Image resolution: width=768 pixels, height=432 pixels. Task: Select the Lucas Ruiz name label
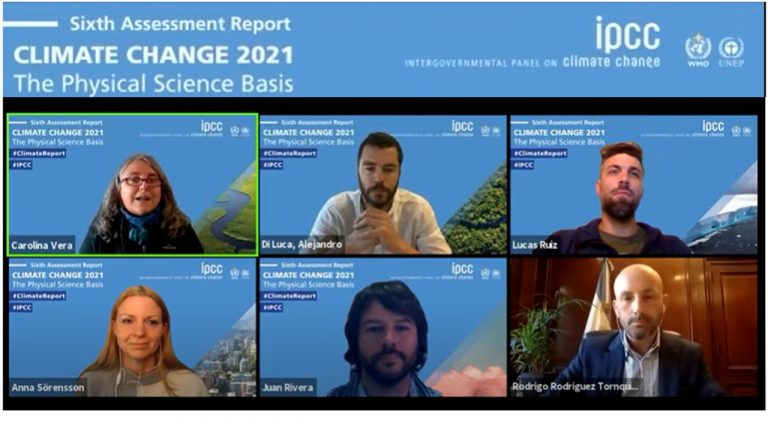535,245
